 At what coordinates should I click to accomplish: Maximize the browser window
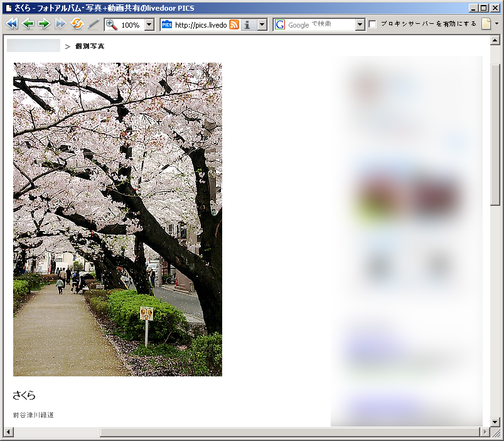[x=484, y=8]
